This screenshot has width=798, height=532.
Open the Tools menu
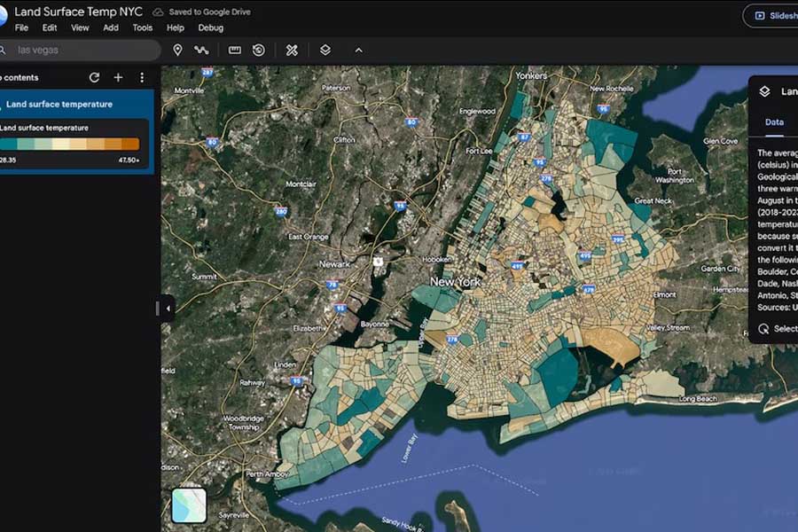pyautogui.click(x=143, y=27)
